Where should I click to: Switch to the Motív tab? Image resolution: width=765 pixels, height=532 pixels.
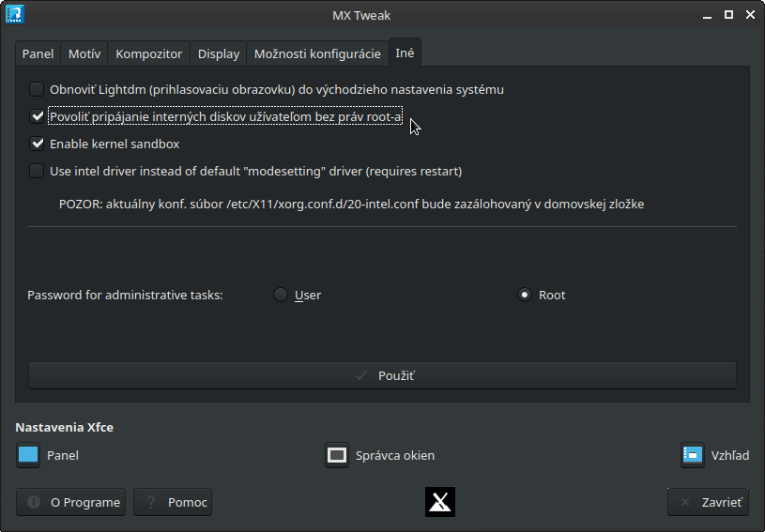coord(84,53)
